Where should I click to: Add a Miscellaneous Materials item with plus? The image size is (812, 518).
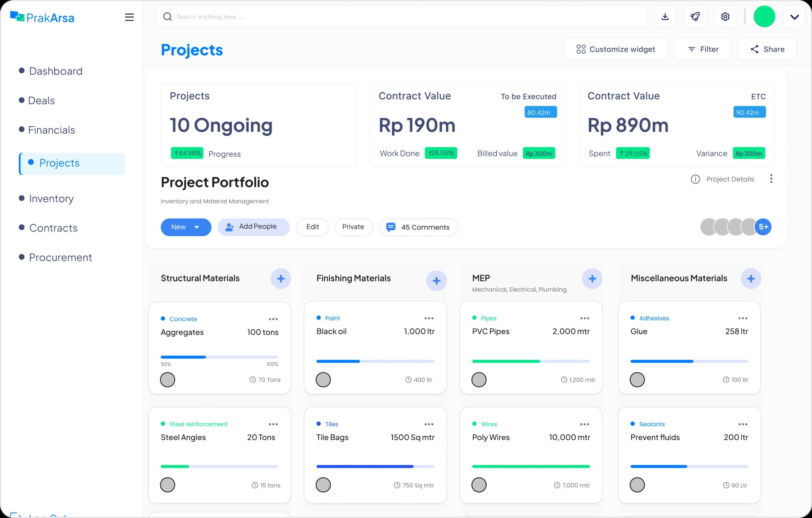point(751,278)
